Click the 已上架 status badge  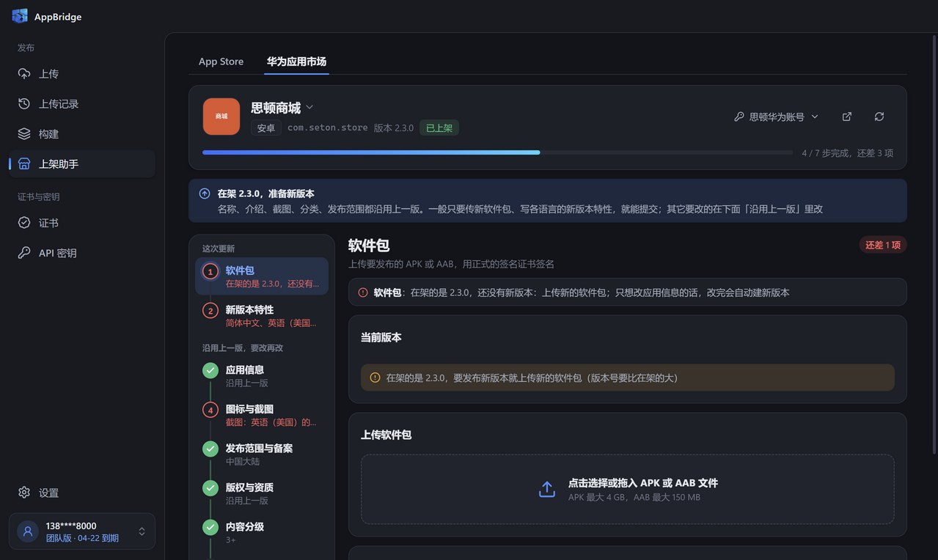439,128
